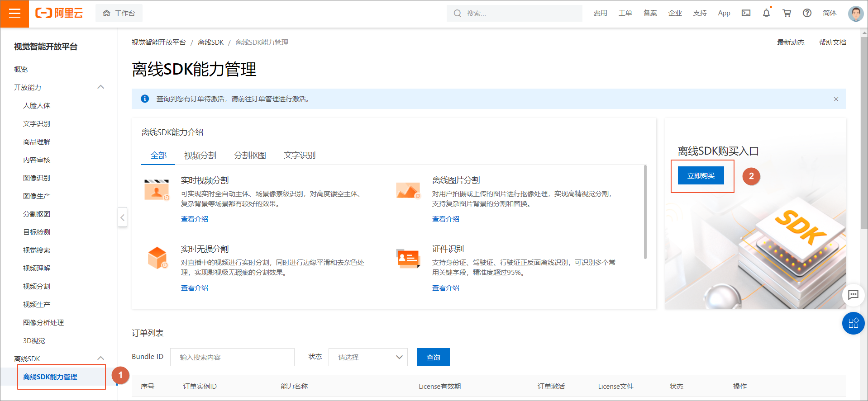Viewport: 868px width, 401px height.
Task: Open sidebar item 文字识别
Action: tap(37, 123)
